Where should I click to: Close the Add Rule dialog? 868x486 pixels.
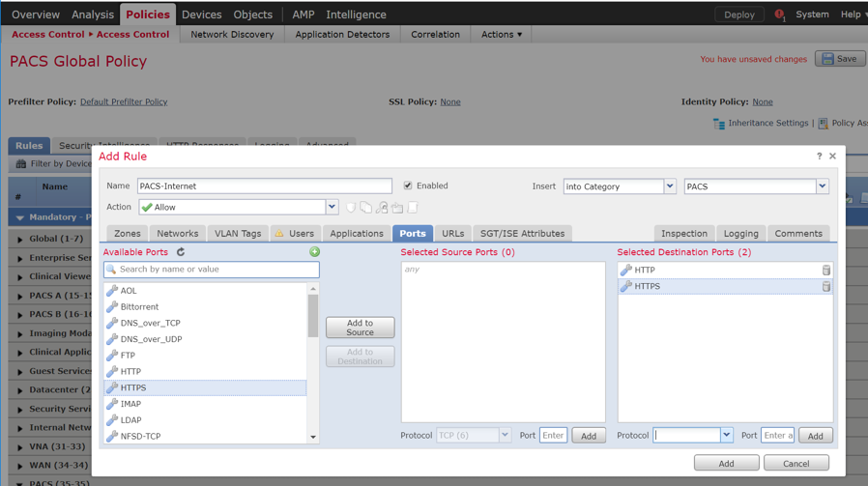point(832,157)
